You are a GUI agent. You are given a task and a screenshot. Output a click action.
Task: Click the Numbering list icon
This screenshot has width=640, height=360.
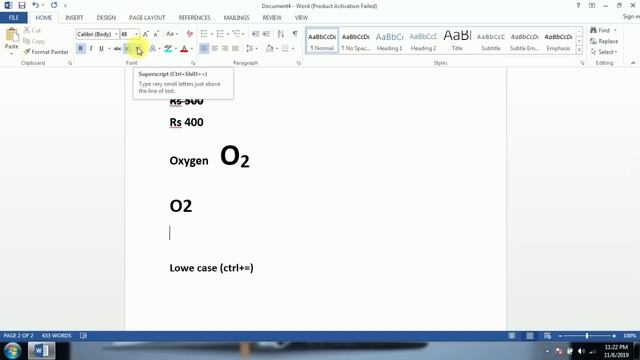pos(220,34)
